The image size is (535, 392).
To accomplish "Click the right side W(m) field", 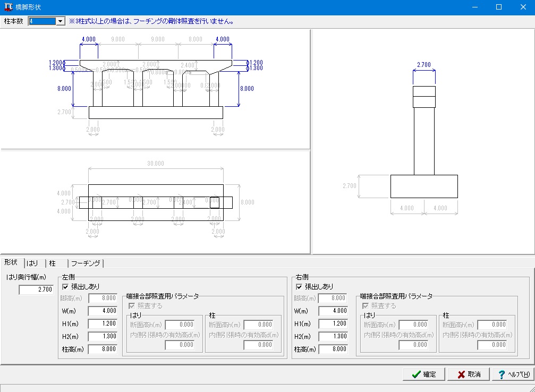I will pyautogui.click(x=333, y=311).
